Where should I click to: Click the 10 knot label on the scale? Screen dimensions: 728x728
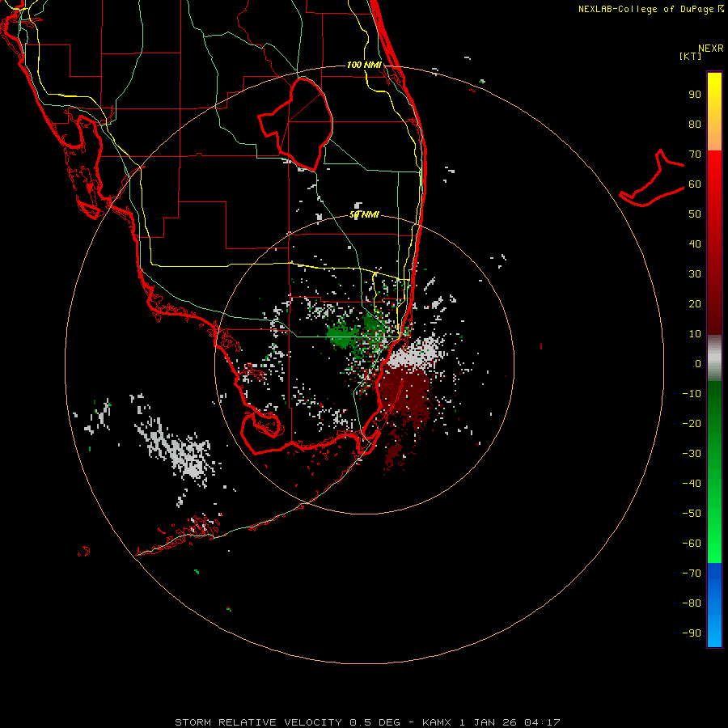[695, 334]
